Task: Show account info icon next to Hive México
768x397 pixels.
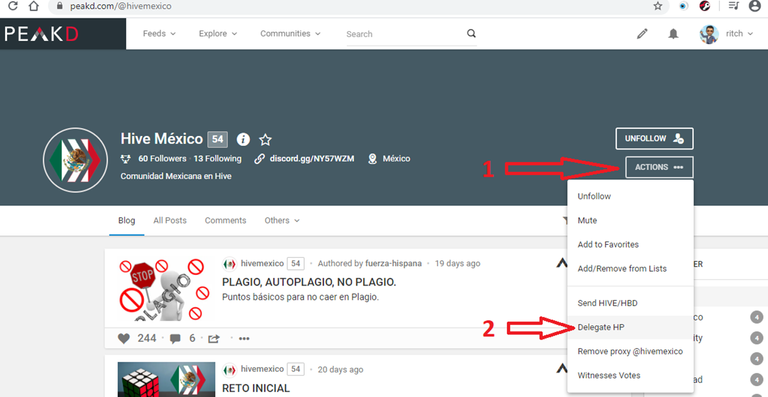Action: (243, 140)
